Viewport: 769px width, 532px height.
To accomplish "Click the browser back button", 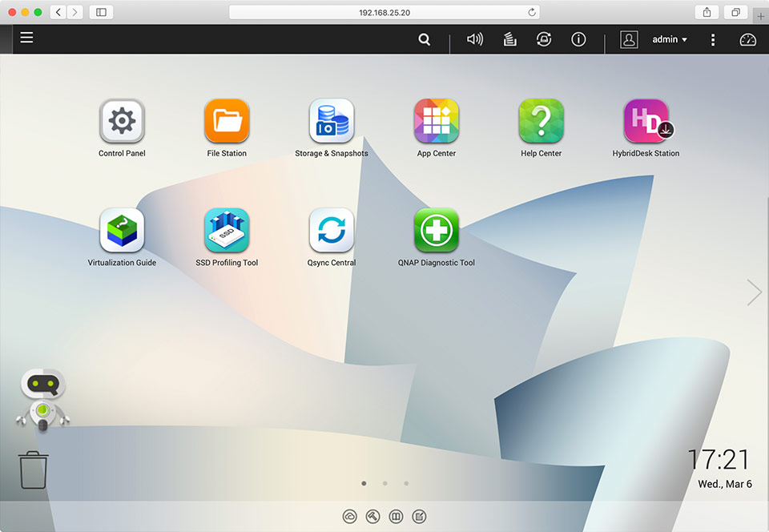I will 58,12.
